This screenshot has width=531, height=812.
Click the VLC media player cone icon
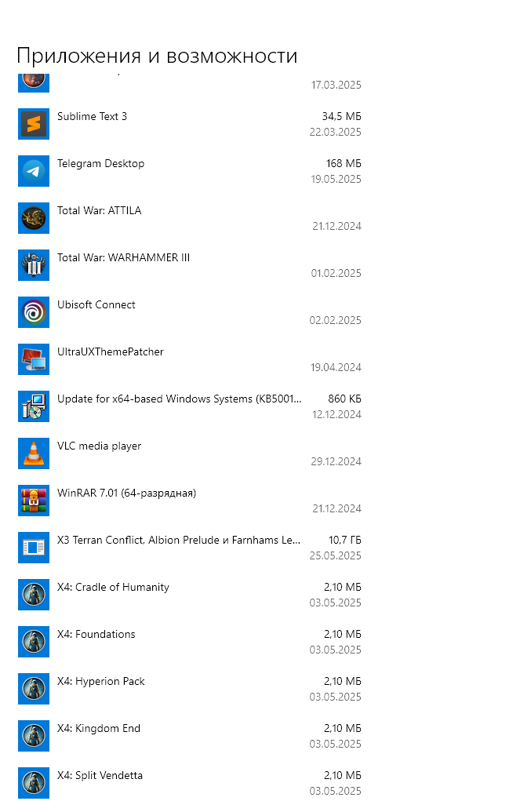point(34,453)
